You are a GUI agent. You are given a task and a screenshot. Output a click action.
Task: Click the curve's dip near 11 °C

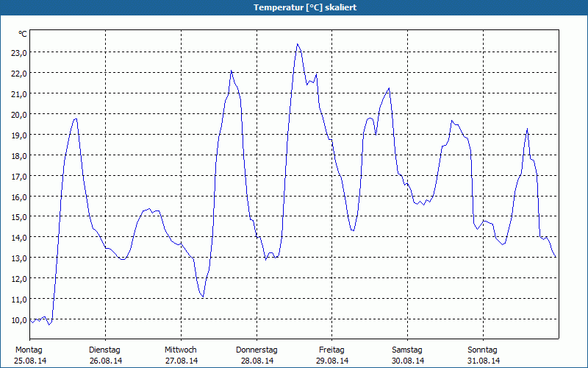202,297
